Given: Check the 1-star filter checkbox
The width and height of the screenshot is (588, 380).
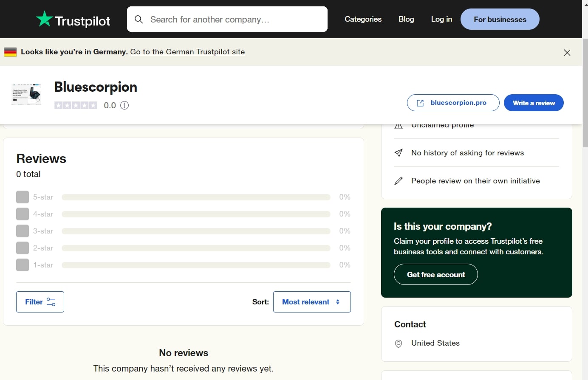Looking at the screenshot, I should [23, 265].
